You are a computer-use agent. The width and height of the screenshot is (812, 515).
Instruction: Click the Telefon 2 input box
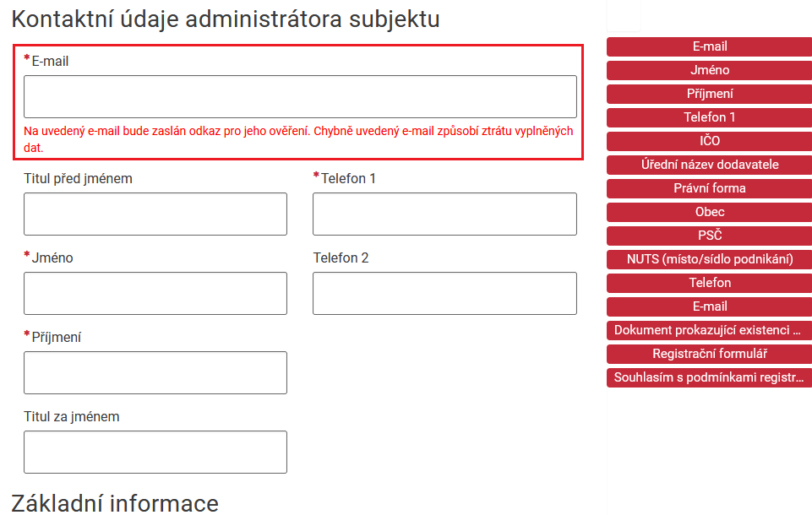click(444, 293)
